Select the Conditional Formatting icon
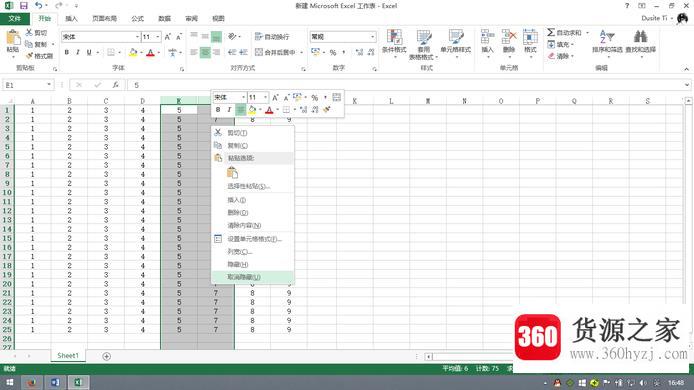694x390 pixels. coord(394,37)
